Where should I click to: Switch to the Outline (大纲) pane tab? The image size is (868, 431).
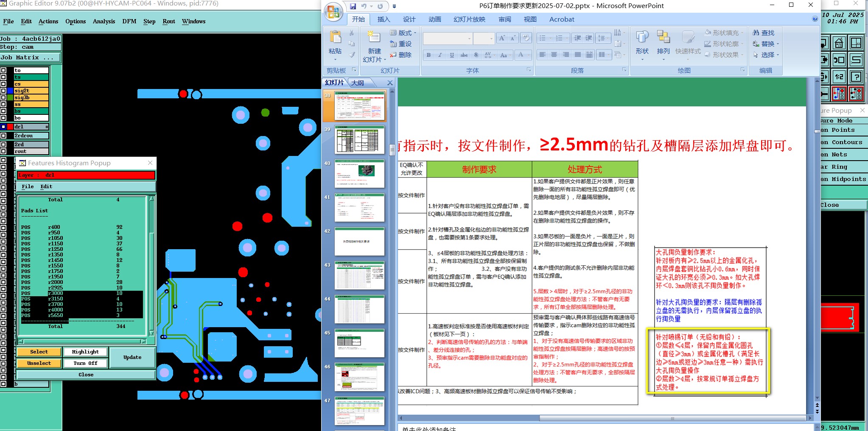click(358, 83)
